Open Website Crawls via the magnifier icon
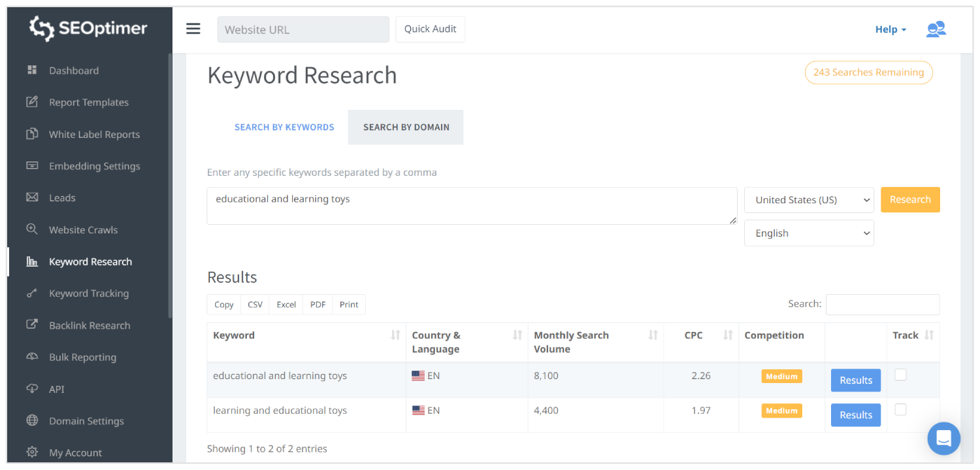 point(33,229)
